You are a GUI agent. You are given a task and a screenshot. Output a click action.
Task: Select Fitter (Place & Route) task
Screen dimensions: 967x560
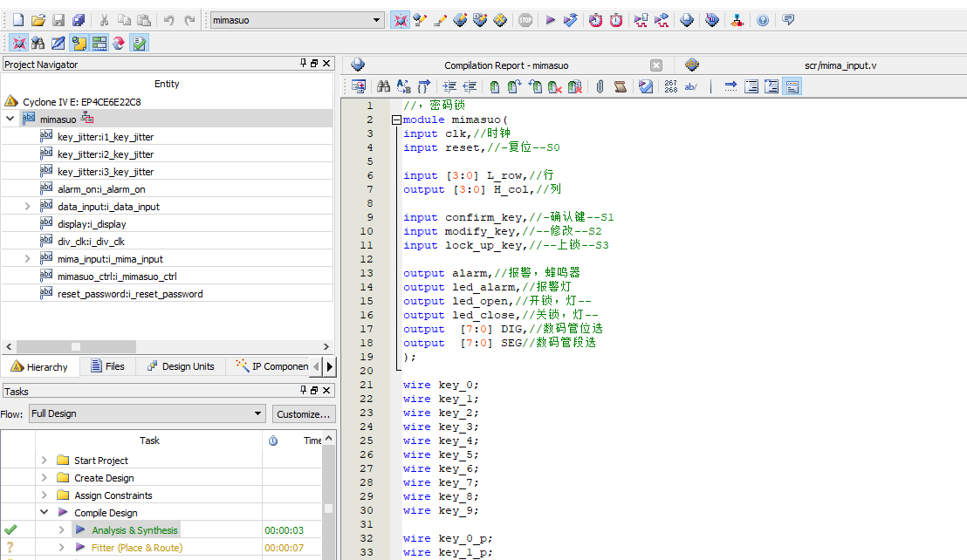137,548
